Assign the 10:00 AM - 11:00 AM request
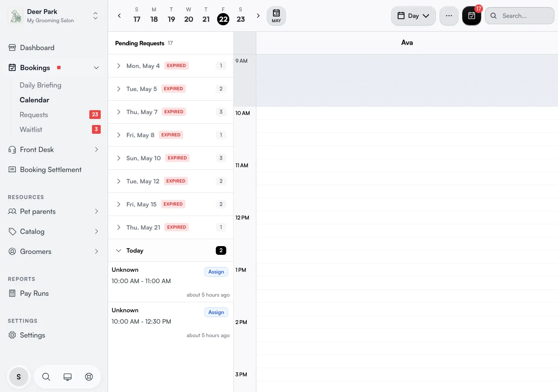This screenshot has width=558, height=392. pyautogui.click(x=216, y=272)
